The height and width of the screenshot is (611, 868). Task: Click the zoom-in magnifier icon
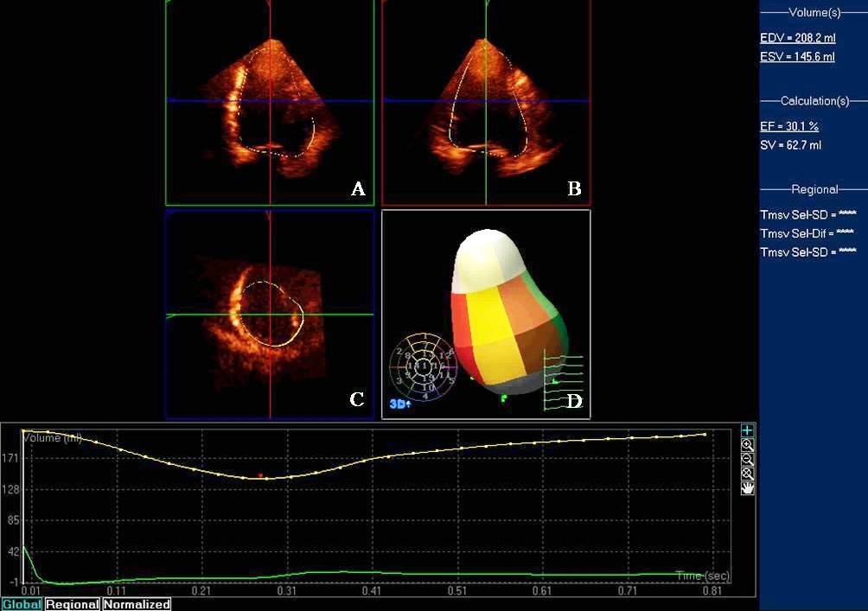(x=747, y=445)
